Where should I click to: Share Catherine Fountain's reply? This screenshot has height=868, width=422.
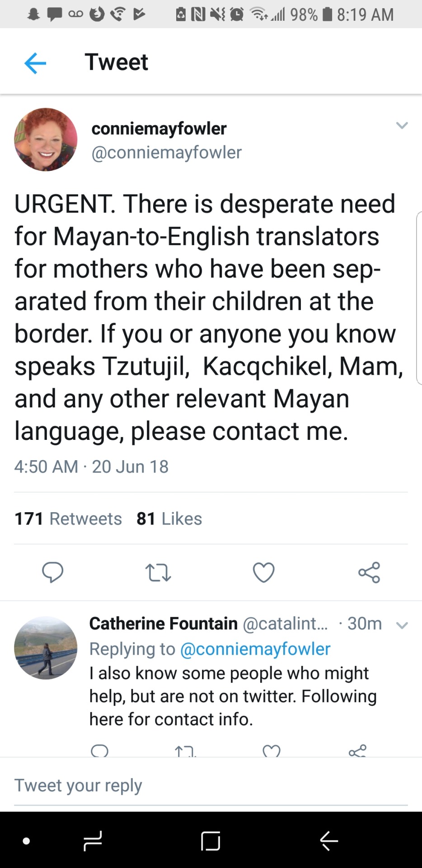pyautogui.click(x=357, y=751)
